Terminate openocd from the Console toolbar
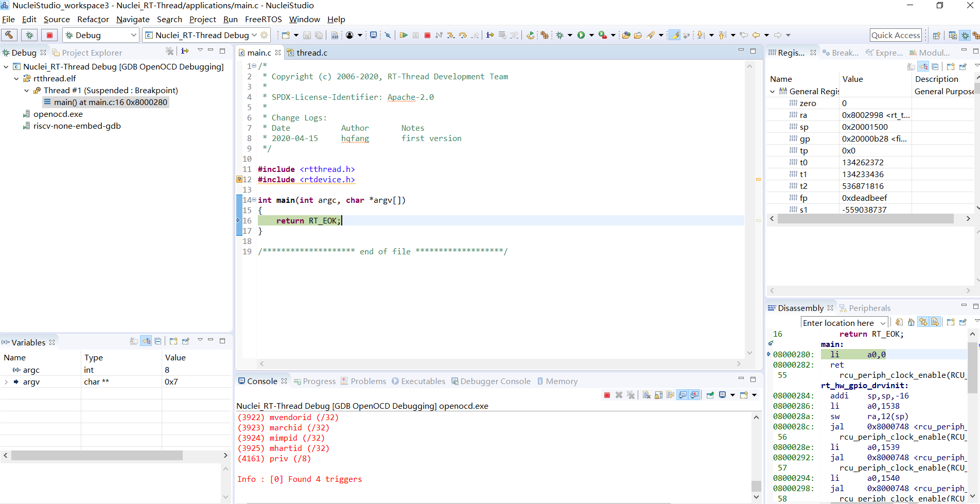980x504 pixels. 607,395
